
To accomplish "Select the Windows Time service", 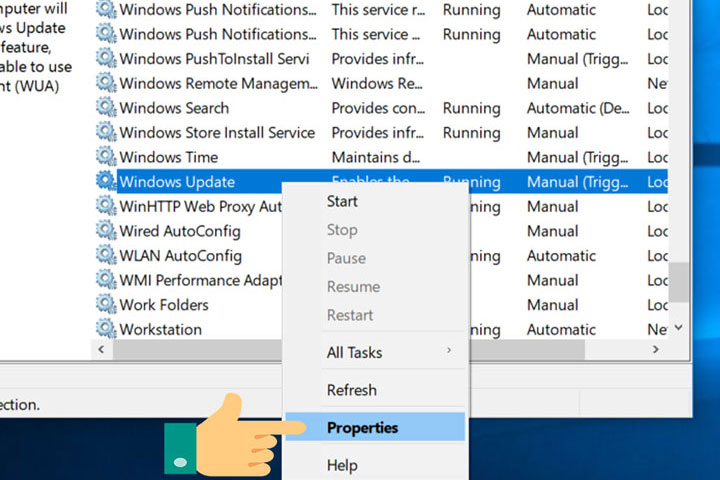I will 169,157.
